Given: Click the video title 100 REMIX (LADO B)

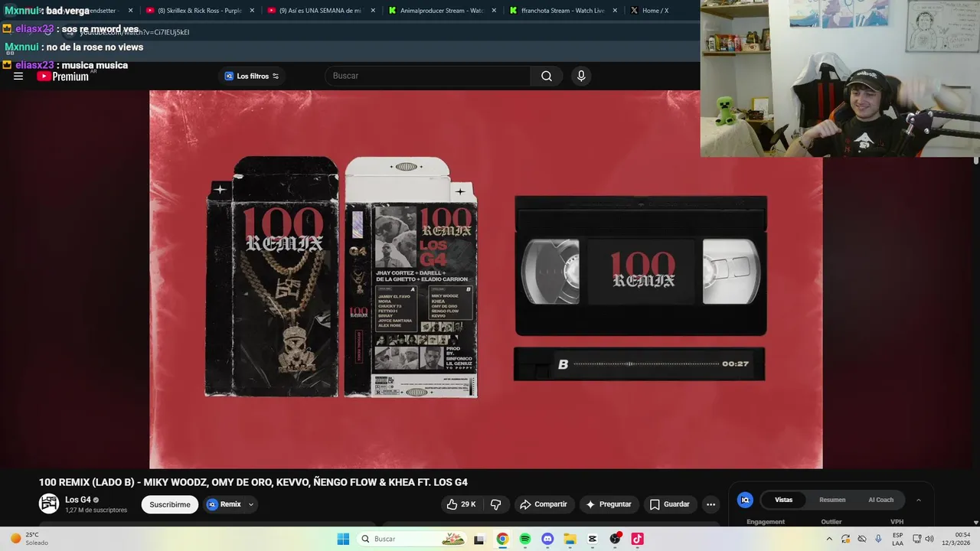Looking at the screenshot, I should click(253, 482).
